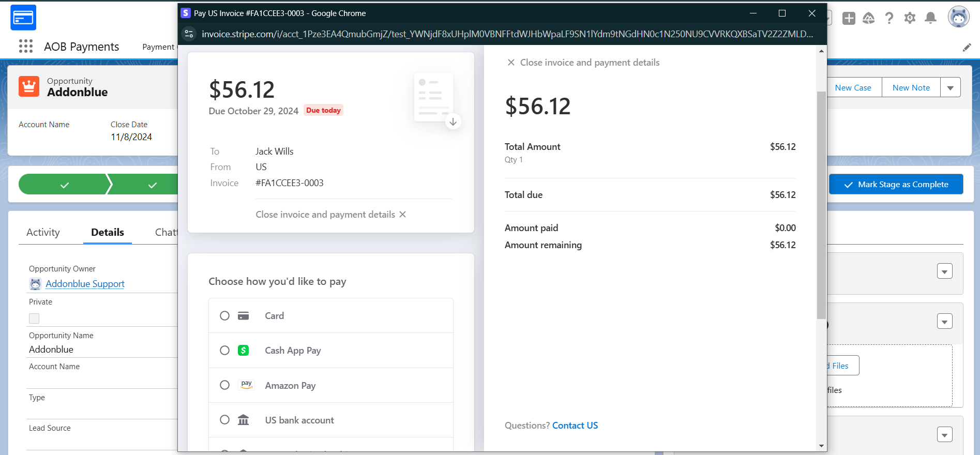980x455 pixels.
Task: Open the Notifications bell
Action: pos(930,19)
